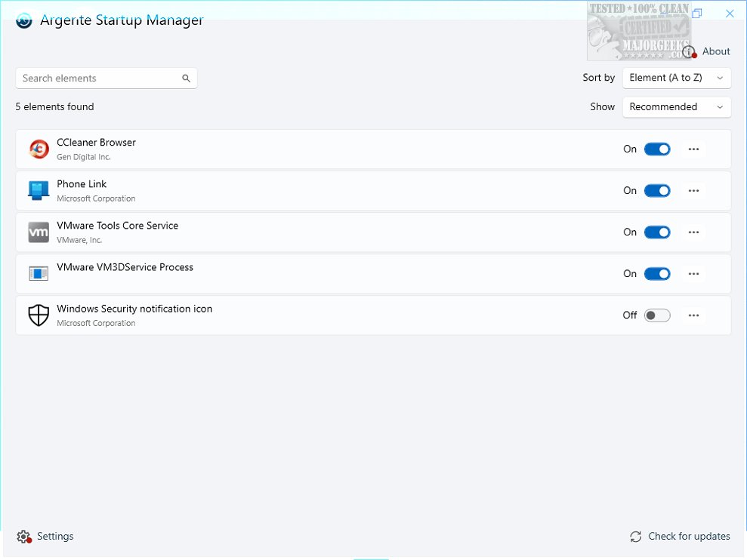Disable the CCleaner Browser startup entry
This screenshot has height=560, width=747.
click(x=656, y=149)
